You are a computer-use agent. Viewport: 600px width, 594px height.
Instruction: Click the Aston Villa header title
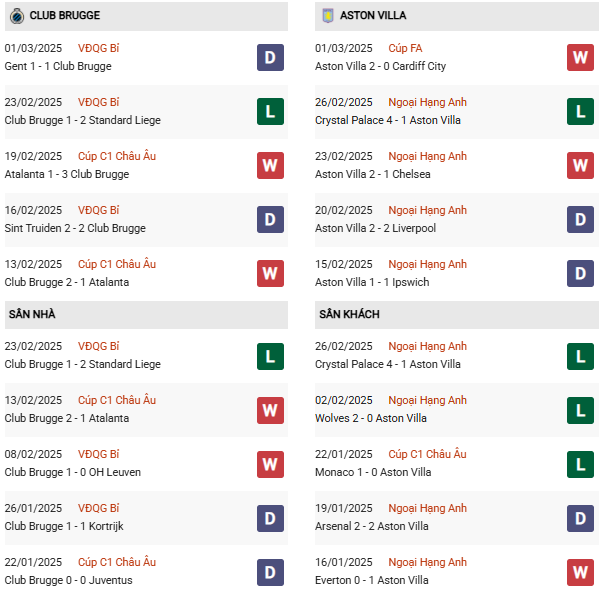(373, 16)
